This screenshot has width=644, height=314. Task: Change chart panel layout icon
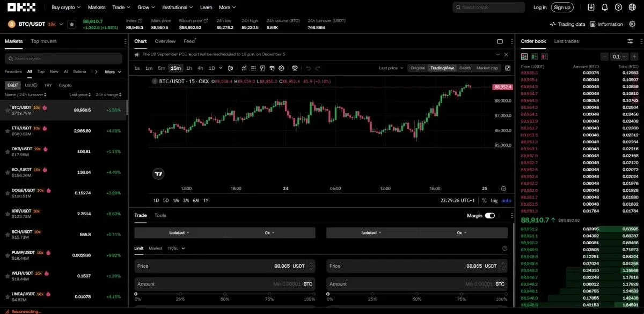(x=500, y=41)
